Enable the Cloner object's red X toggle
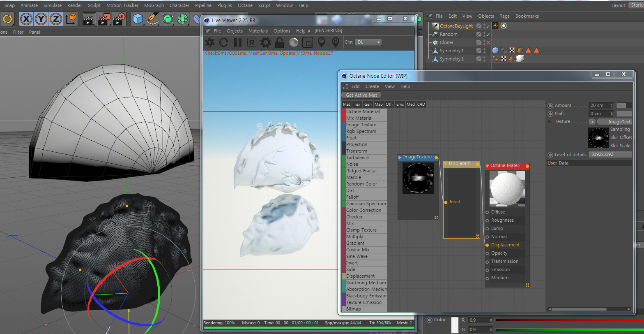The width and height of the screenshot is (644, 334). [x=488, y=43]
